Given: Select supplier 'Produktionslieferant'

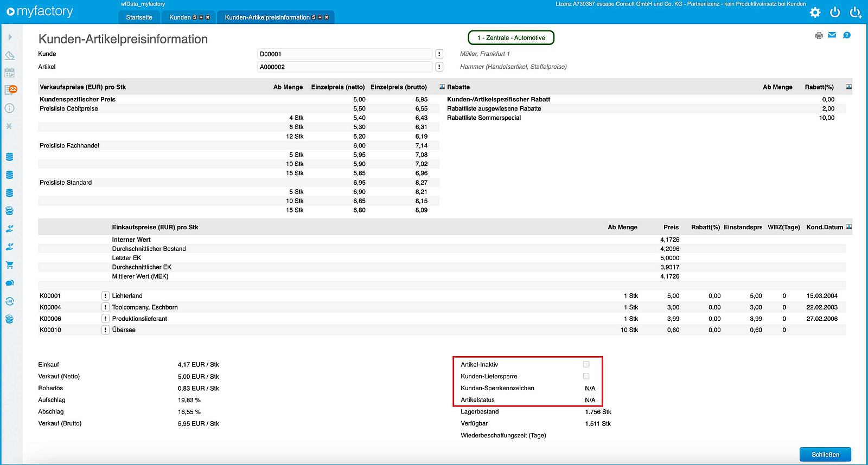Looking at the screenshot, I should 139,319.
